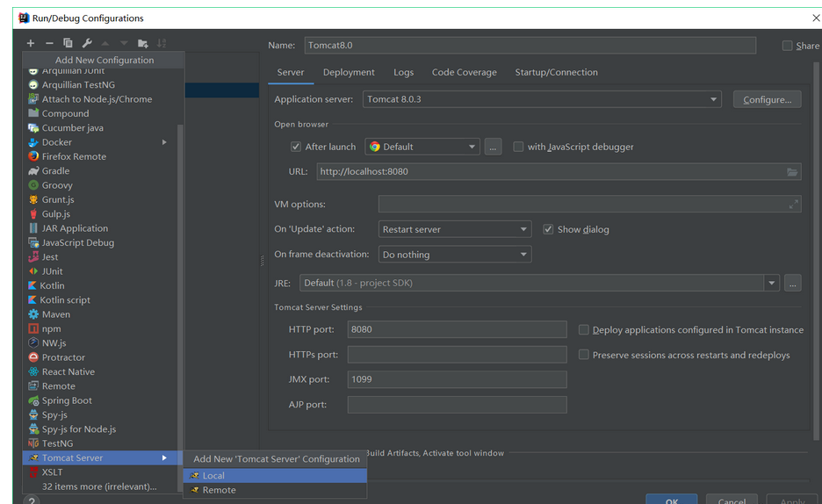Viewport: 822px width, 504px height.
Task: Click the browser browse ellipsis button
Action: [493, 148]
